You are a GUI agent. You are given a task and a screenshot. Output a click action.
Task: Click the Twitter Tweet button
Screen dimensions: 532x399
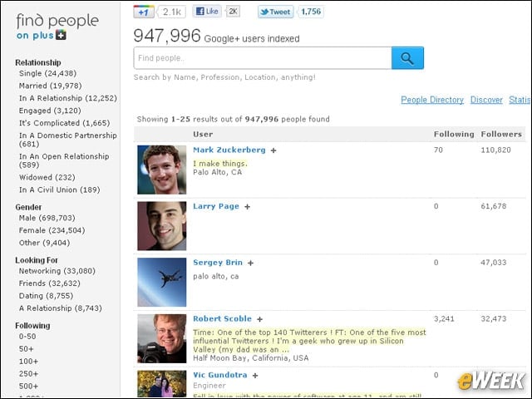pos(275,12)
